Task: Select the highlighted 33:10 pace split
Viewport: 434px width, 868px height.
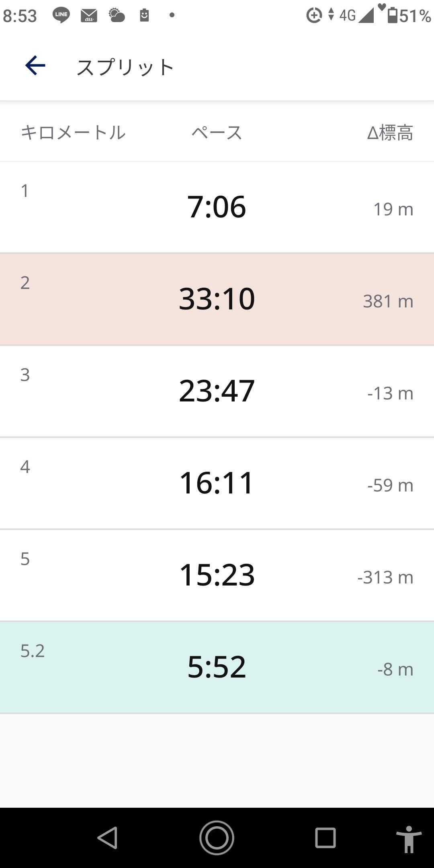Action: point(217,299)
